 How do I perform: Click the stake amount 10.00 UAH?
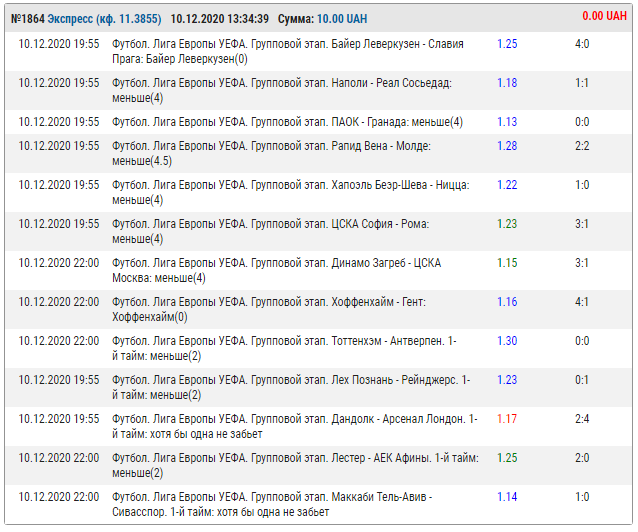pos(342,19)
